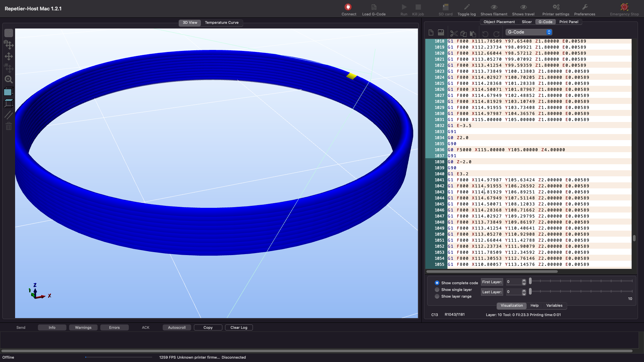Click the zoom magnifier tool icon

pos(9,79)
